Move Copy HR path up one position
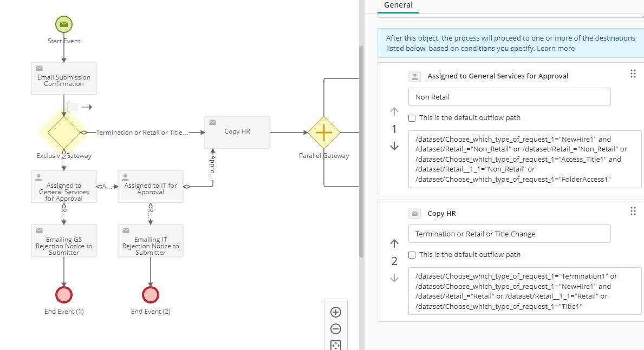Screen dimensions: 644x350 pyautogui.click(x=394, y=244)
